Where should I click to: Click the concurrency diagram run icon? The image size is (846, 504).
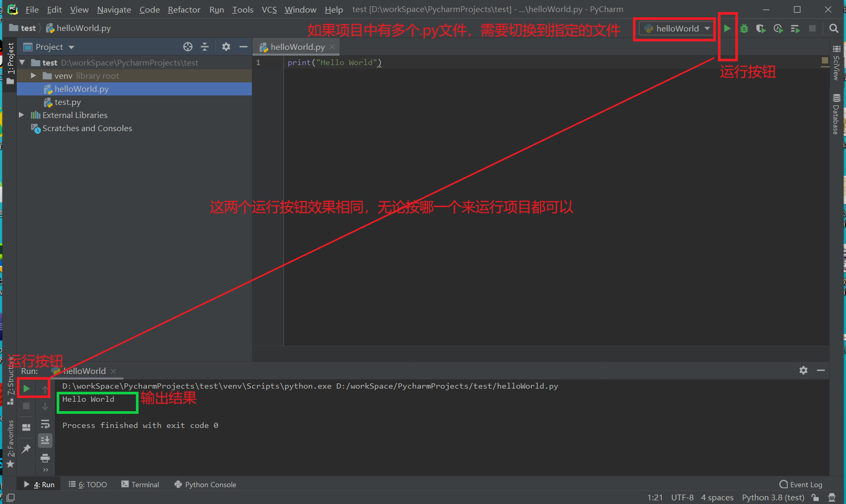pos(796,28)
